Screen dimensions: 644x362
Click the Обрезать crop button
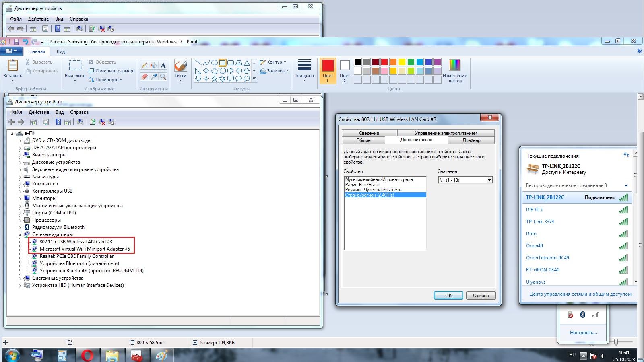[x=102, y=62]
